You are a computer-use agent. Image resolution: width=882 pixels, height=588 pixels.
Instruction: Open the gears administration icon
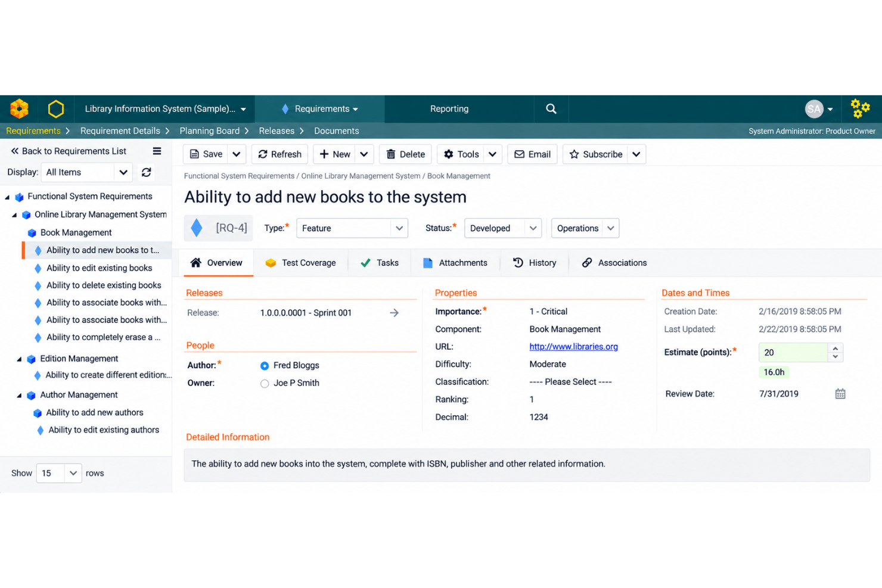[x=860, y=109]
